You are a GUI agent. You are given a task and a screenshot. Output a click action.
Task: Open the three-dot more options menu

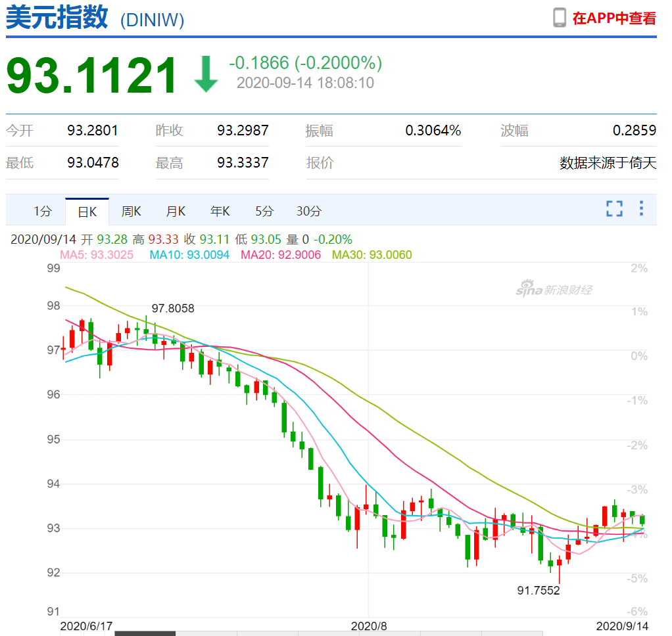pos(641,210)
